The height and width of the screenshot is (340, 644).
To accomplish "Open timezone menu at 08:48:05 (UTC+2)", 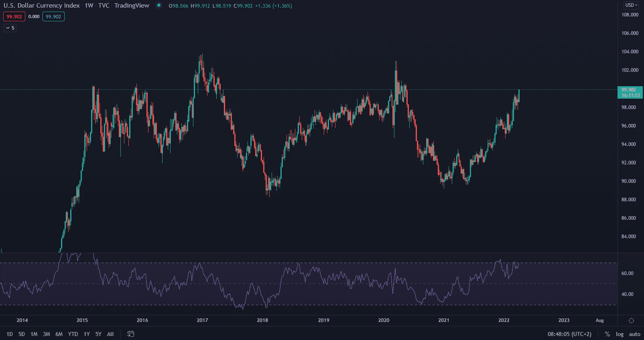I will (569, 334).
